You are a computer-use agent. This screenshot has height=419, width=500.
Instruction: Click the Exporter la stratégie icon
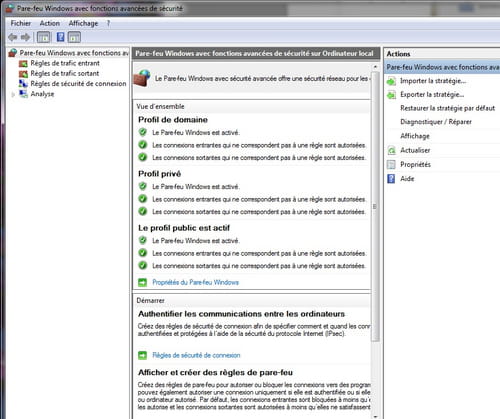(391, 95)
